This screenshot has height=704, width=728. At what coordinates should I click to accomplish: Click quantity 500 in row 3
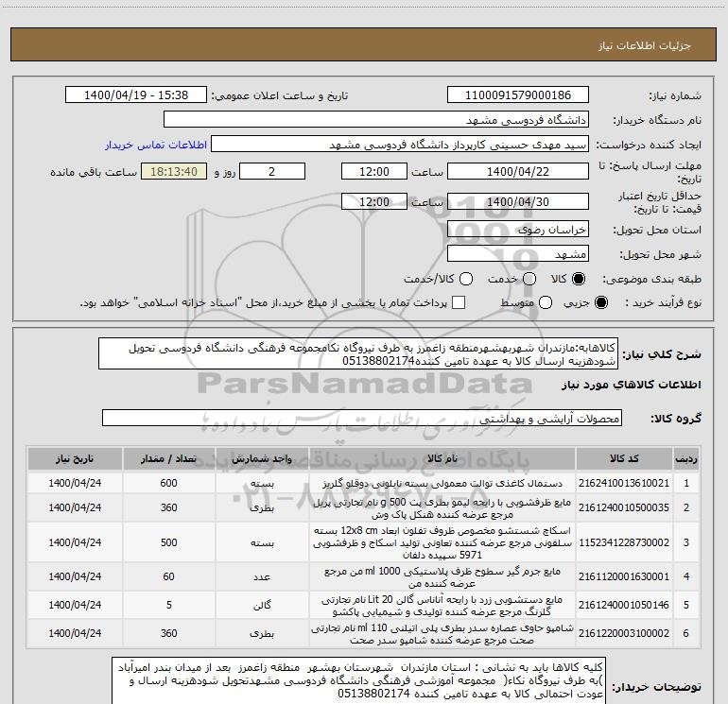pyautogui.click(x=168, y=542)
